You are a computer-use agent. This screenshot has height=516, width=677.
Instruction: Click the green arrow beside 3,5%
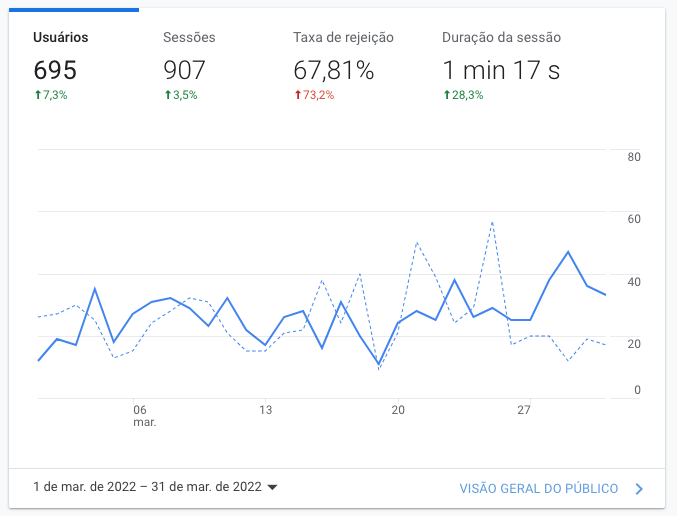point(167,96)
